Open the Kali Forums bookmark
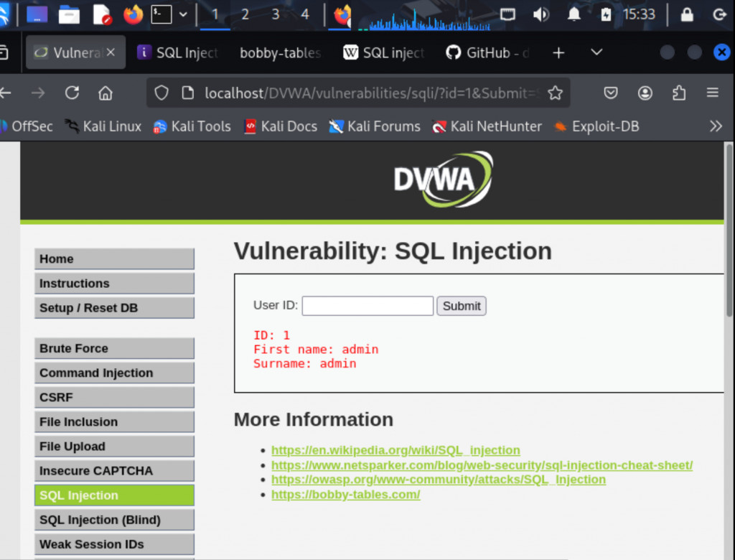 (375, 126)
